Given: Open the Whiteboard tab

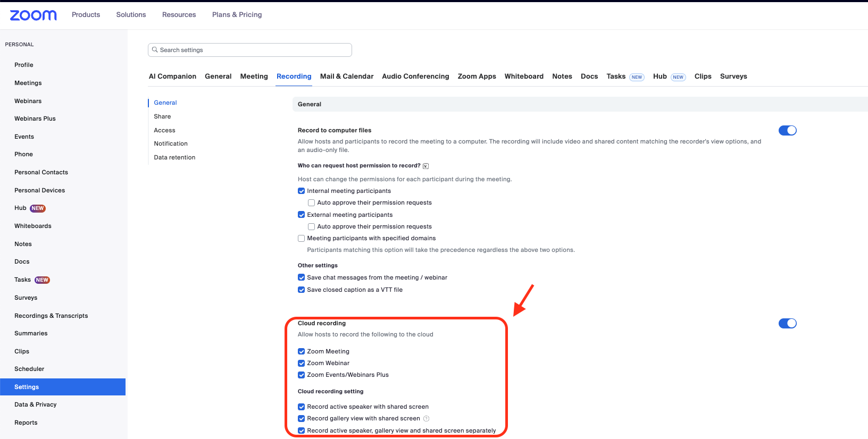Looking at the screenshot, I should tap(524, 77).
